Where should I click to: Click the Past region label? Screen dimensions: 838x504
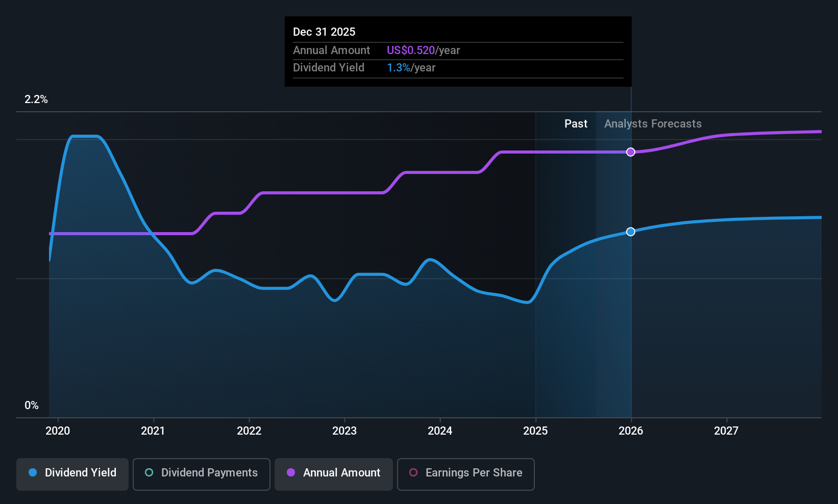tap(576, 124)
